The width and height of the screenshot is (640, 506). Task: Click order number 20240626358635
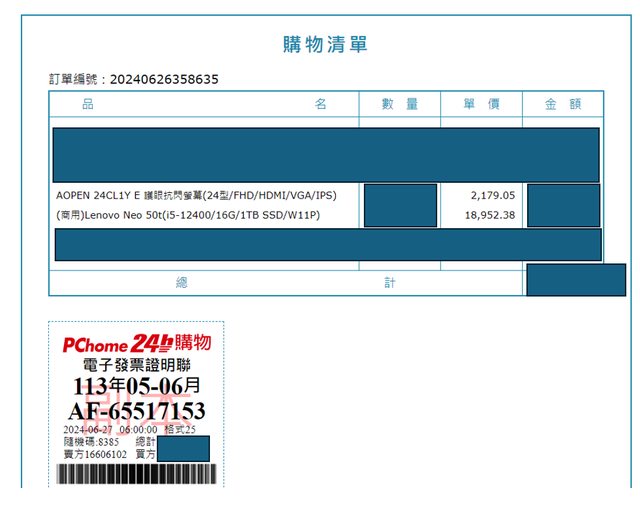(x=163, y=79)
